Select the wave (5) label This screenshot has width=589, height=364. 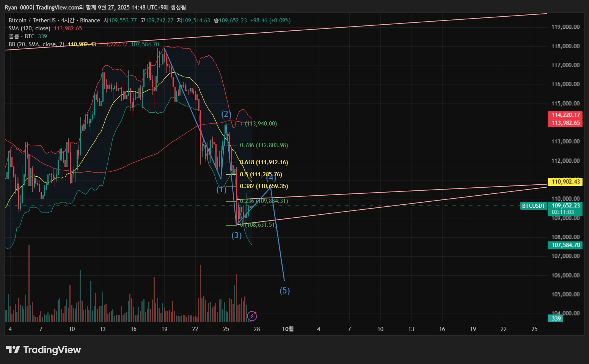[285, 290]
